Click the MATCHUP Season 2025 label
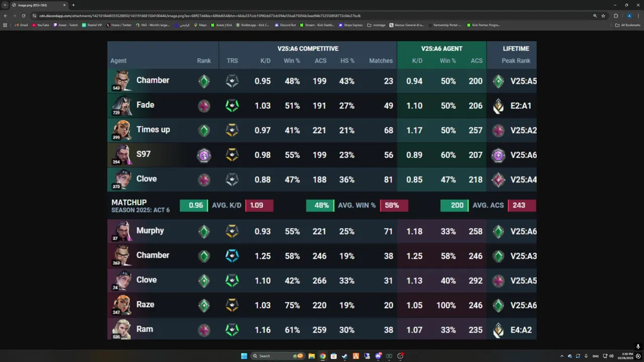Screen dimensions: 644x362 [140, 206]
